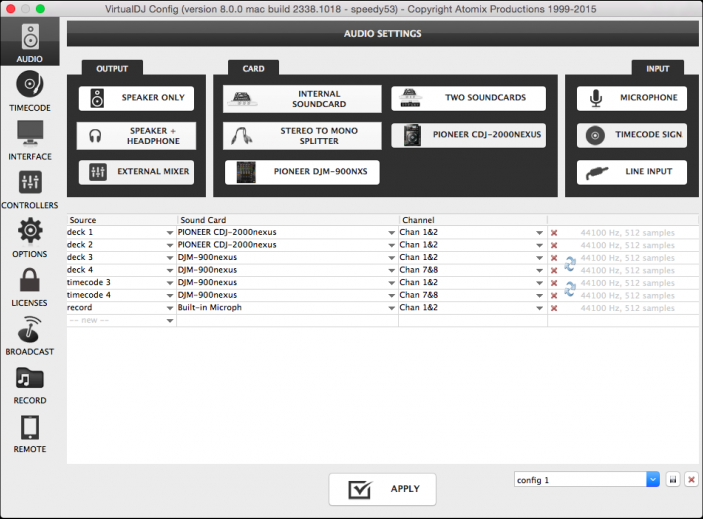Select Microphone input
The image size is (703, 519).
coord(632,98)
